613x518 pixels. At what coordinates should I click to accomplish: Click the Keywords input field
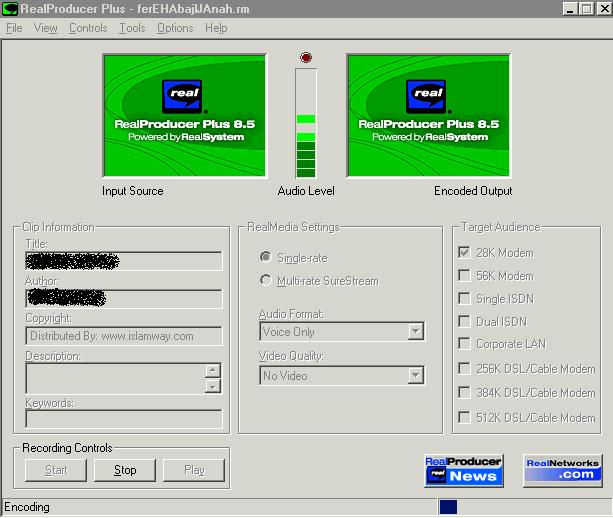pos(124,419)
